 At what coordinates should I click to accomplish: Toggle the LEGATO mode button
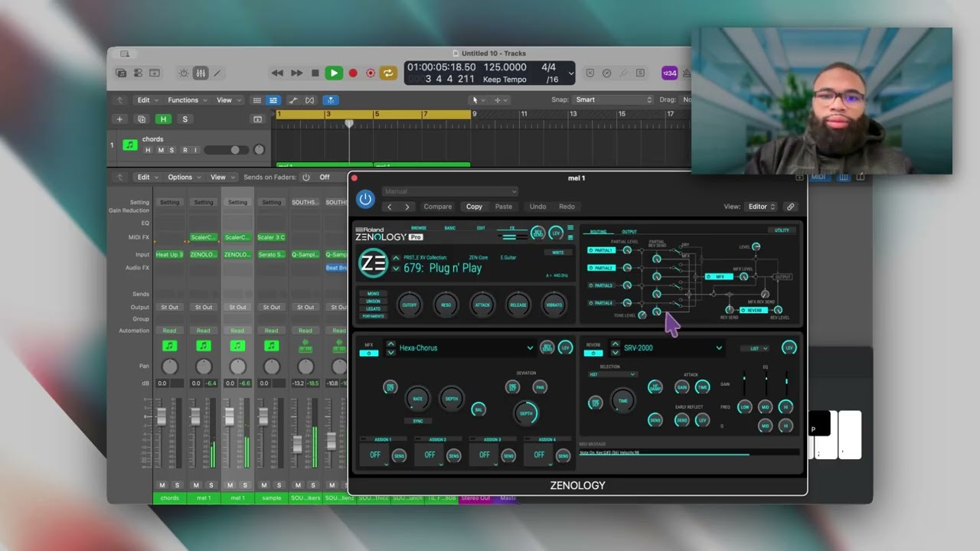coord(373,308)
